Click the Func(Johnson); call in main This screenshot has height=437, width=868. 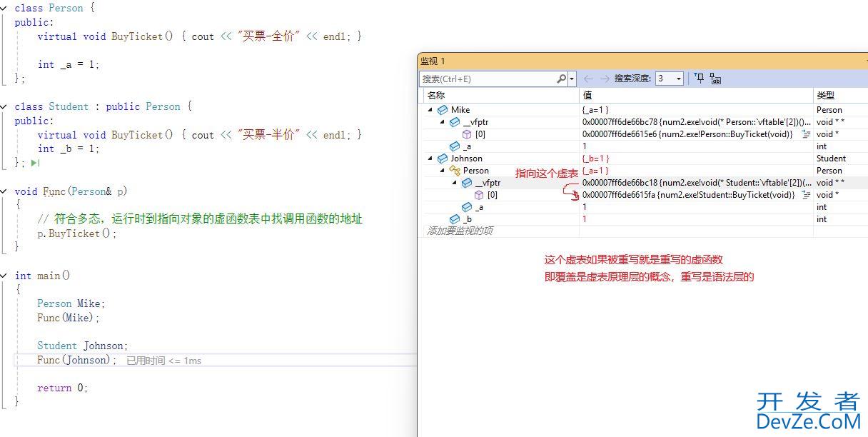(77, 360)
